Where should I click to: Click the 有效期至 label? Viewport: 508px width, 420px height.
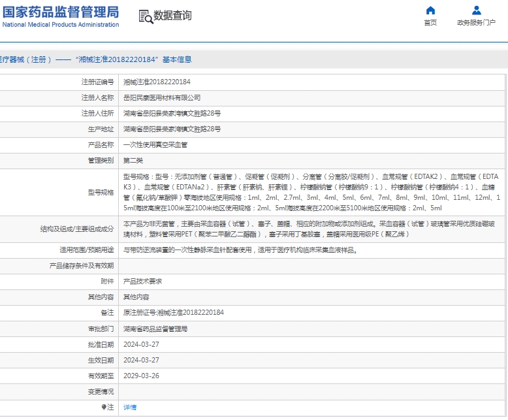[x=101, y=376]
